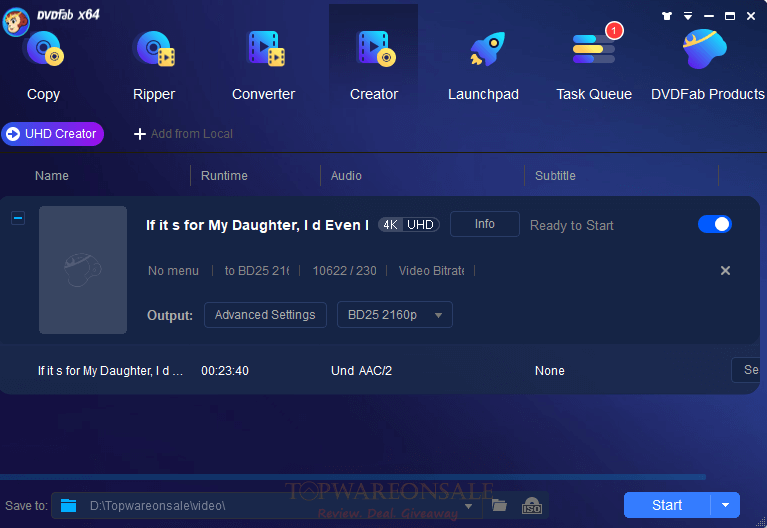Open the Converter module

click(x=264, y=66)
